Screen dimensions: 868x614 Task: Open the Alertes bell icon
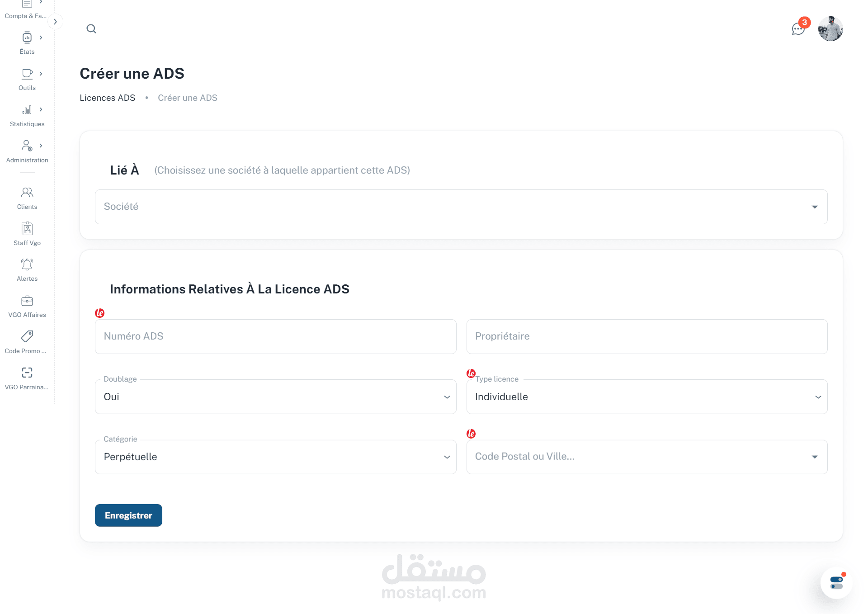tap(27, 264)
